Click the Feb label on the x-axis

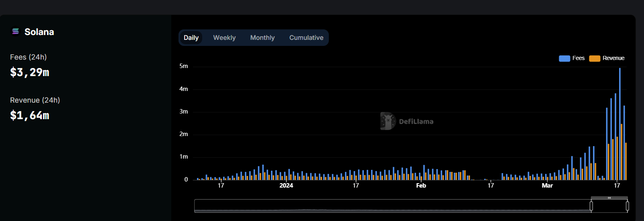[421, 186]
